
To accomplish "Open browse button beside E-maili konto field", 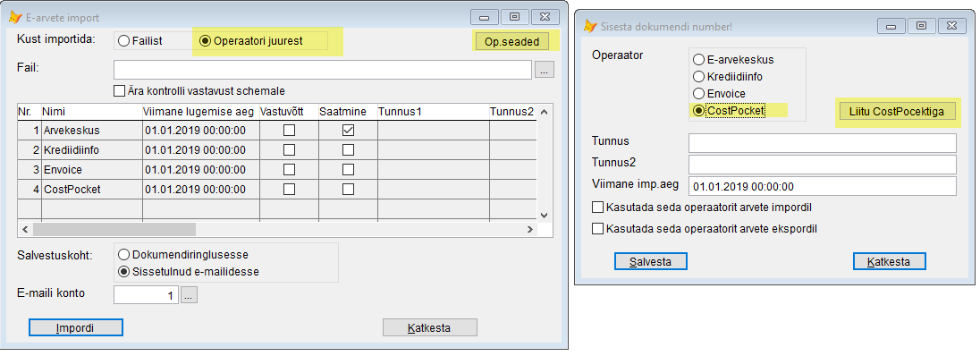I will coord(190,294).
